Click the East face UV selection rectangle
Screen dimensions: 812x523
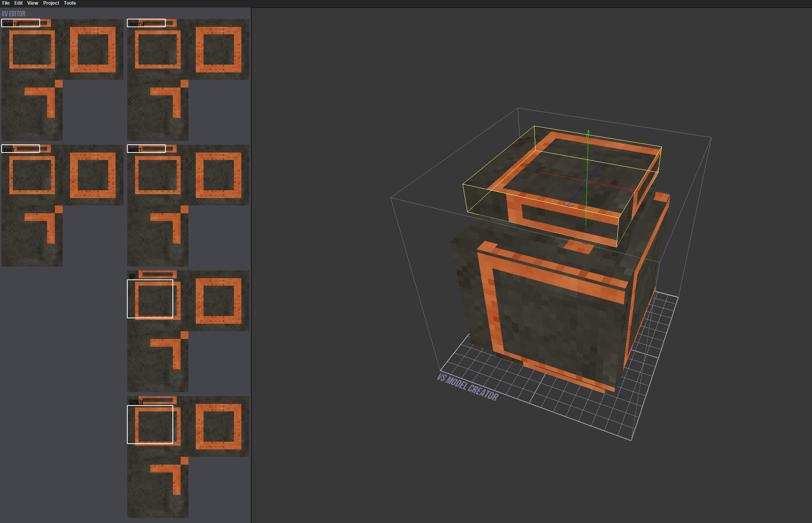(21, 149)
